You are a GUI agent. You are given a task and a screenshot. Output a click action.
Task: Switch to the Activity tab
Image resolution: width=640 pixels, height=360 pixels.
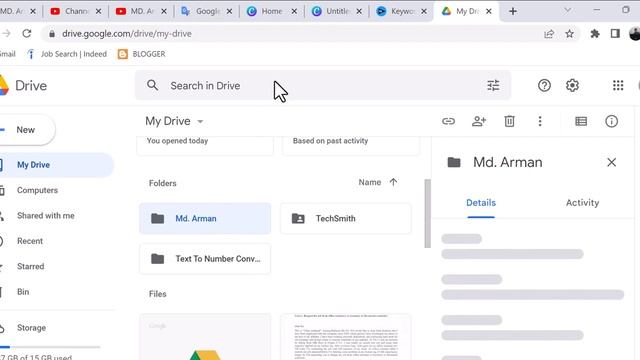tap(582, 203)
